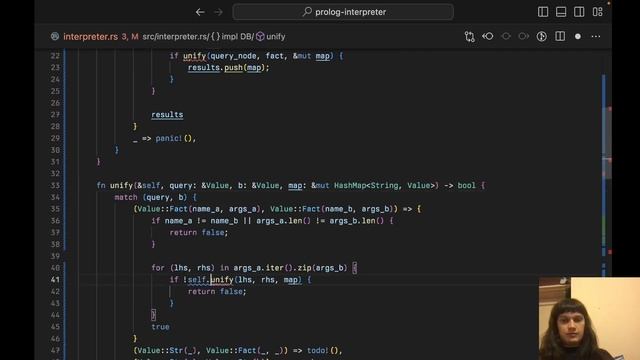This screenshot has width=640, height=360.
Task: Go forward with the right arrow
Action: click(218, 12)
